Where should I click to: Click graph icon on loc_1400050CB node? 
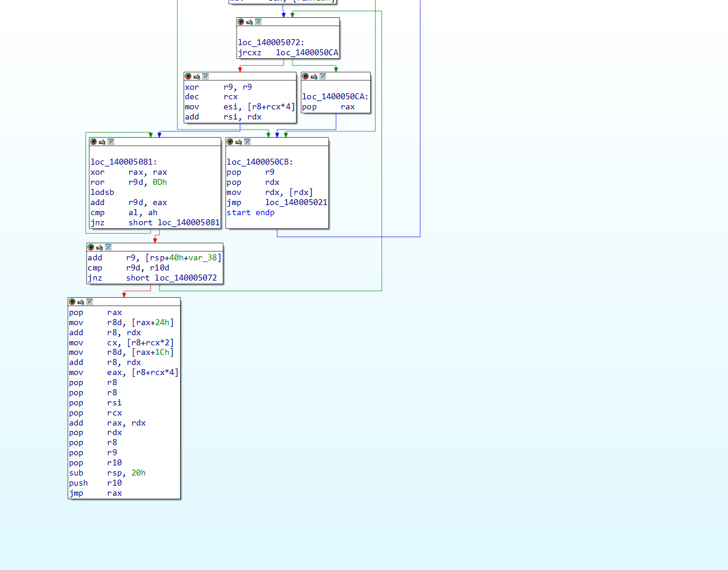[247, 141]
